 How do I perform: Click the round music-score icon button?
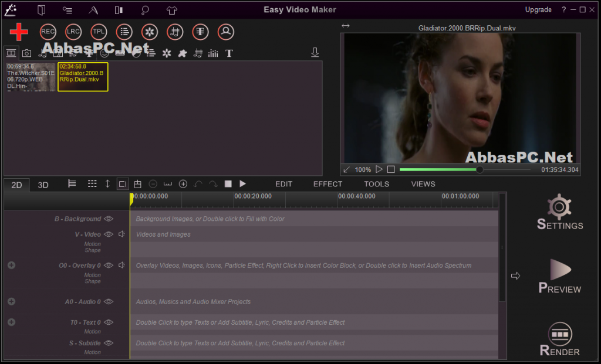(175, 32)
